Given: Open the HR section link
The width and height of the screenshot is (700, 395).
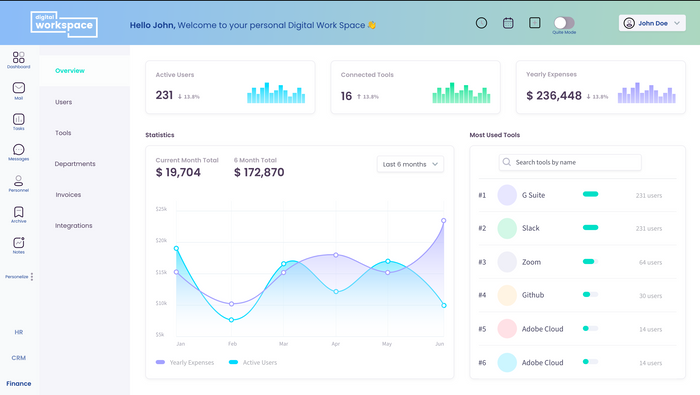Looking at the screenshot, I should (x=18, y=332).
